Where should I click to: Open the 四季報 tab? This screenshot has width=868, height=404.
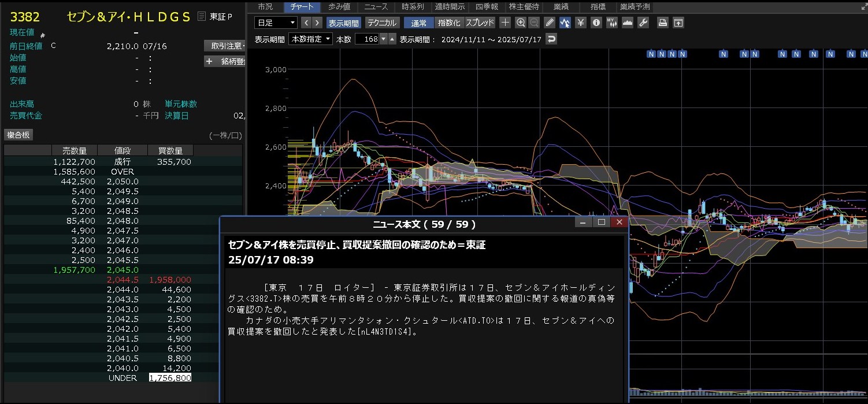pos(486,7)
